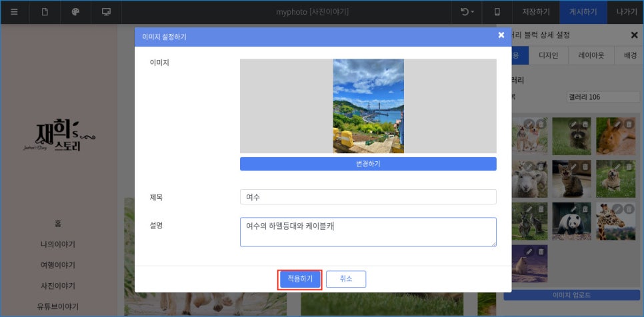Edit the golden retriever gallery image

[617, 166]
